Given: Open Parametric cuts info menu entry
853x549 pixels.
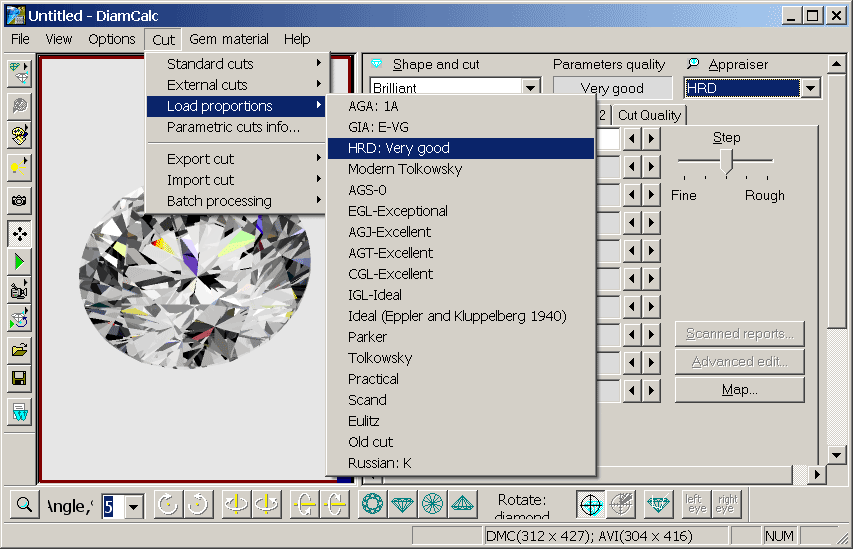Looking at the screenshot, I should 233,127.
